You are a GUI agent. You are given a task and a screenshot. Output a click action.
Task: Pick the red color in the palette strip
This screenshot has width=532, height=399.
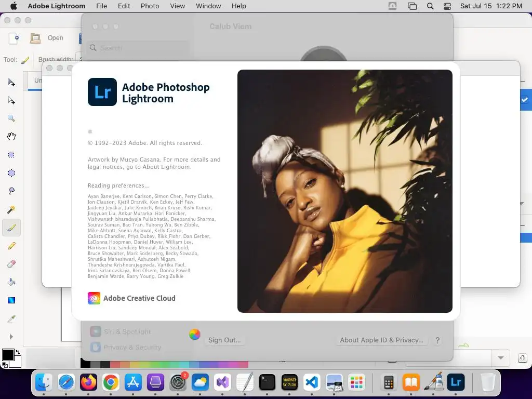(x=115, y=364)
